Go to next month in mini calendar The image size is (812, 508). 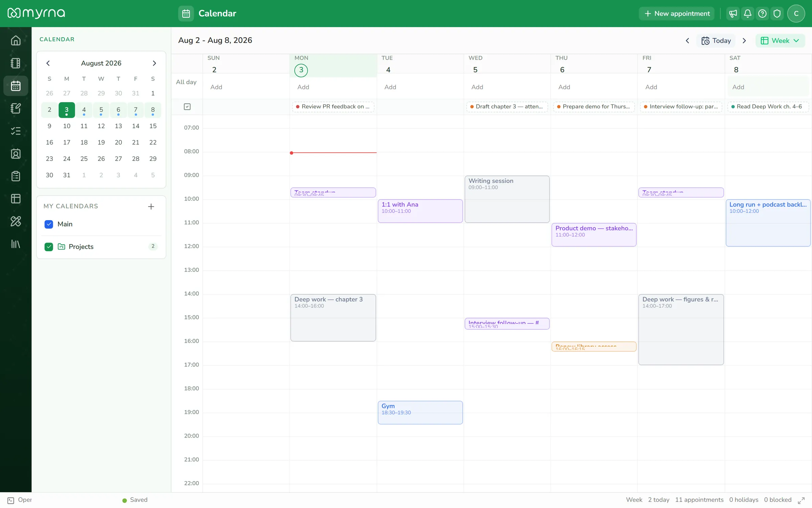pyautogui.click(x=154, y=63)
